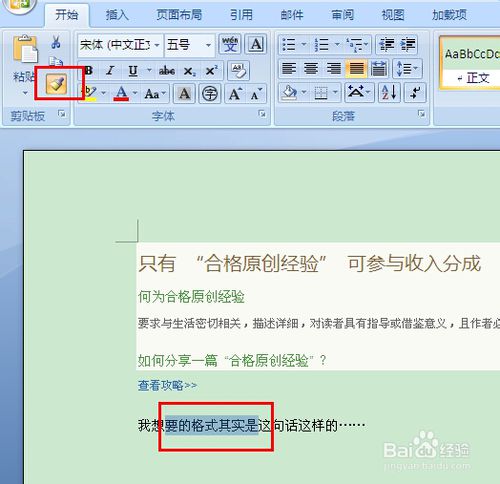Open the font name dropdown

coord(157,44)
